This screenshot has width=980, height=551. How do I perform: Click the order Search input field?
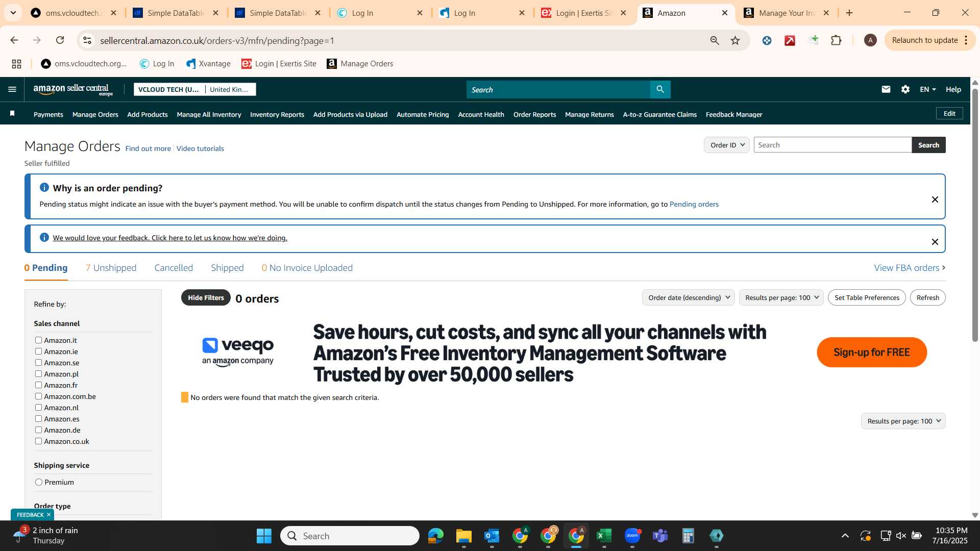[x=832, y=145]
